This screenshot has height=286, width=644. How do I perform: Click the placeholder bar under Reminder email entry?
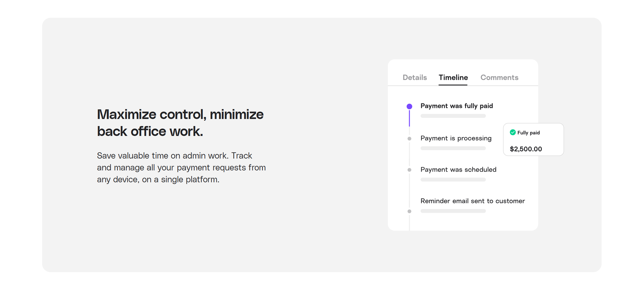(453, 211)
